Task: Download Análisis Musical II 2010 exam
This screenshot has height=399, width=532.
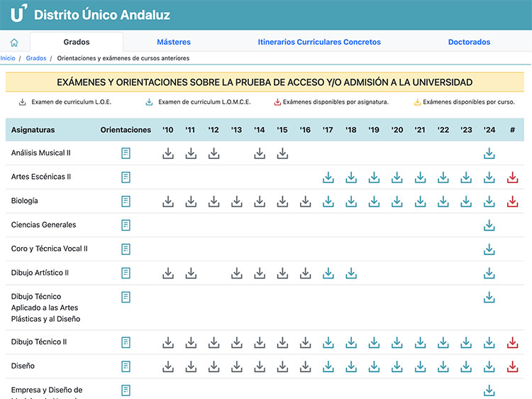Action: pos(168,153)
